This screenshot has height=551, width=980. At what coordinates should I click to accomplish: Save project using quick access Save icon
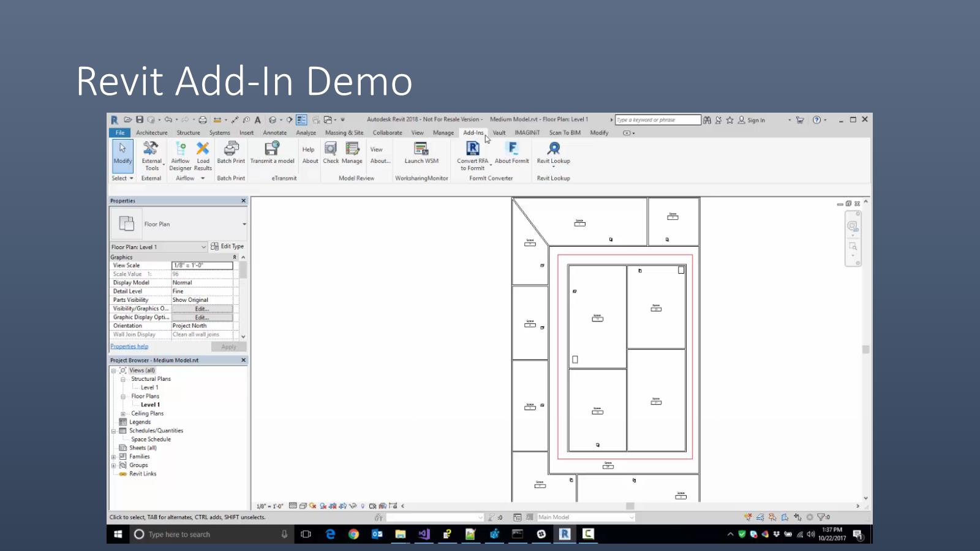(x=140, y=120)
